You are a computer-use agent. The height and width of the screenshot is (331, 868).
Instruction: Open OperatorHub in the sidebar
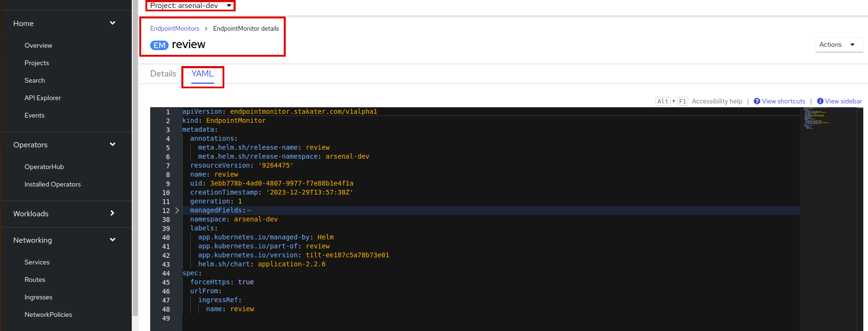pos(44,167)
